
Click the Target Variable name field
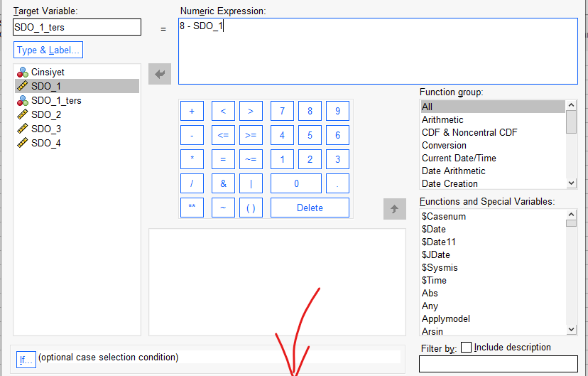click(77, 27)
